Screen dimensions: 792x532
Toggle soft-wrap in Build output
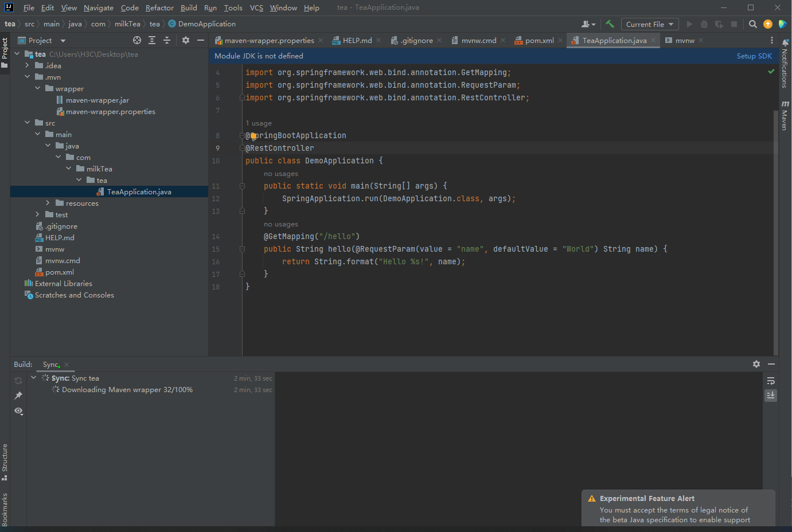click(771, 381)
